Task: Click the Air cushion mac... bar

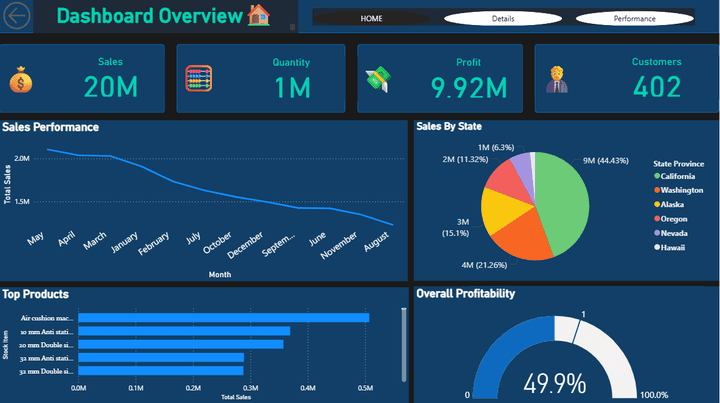Action: tap(224, 318)
